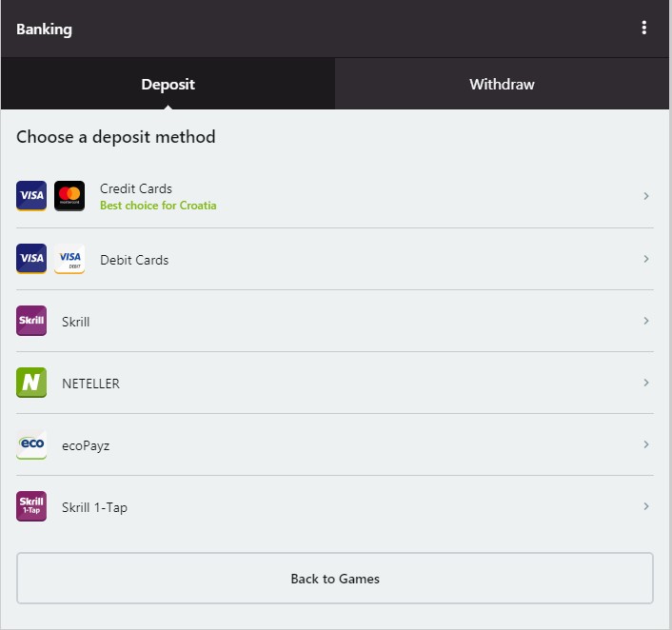Expand the Skrill 1-Tap chevron arrow

coord(646,506)
